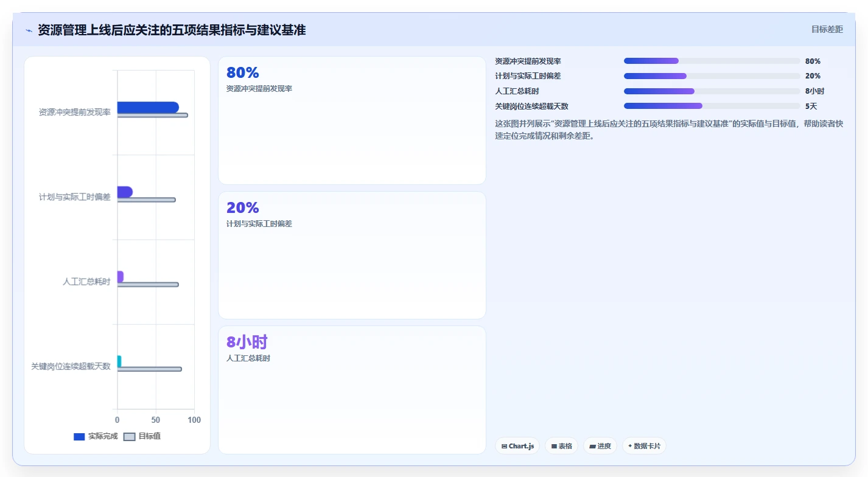
Task: Click the 关键岗位连续超载天数 progress bar
Action: pyautogui.click(x=712, y=106)
